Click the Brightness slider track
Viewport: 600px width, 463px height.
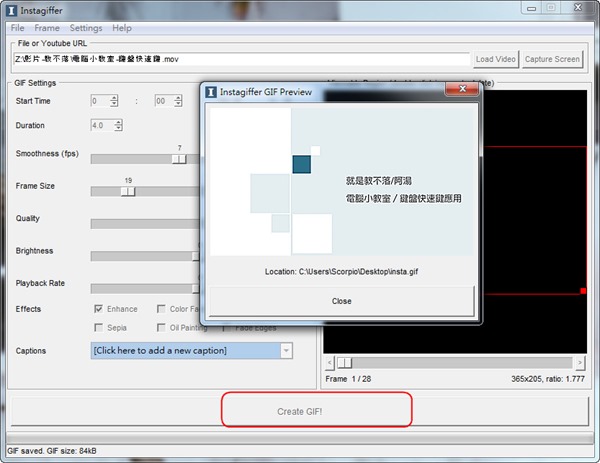pyautogui.click(x=145, y=256)
